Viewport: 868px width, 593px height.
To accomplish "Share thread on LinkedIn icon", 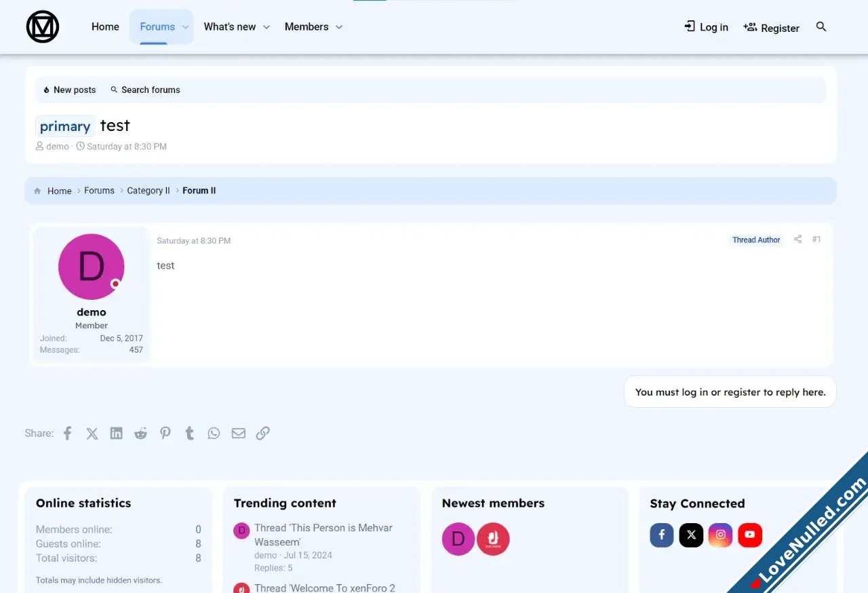I will coord(117,434).
